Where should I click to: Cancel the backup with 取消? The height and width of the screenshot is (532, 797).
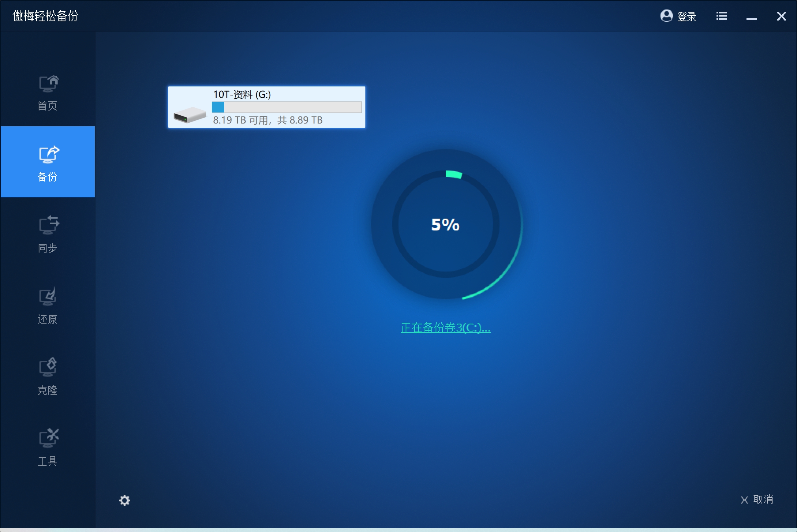[757, 500]
